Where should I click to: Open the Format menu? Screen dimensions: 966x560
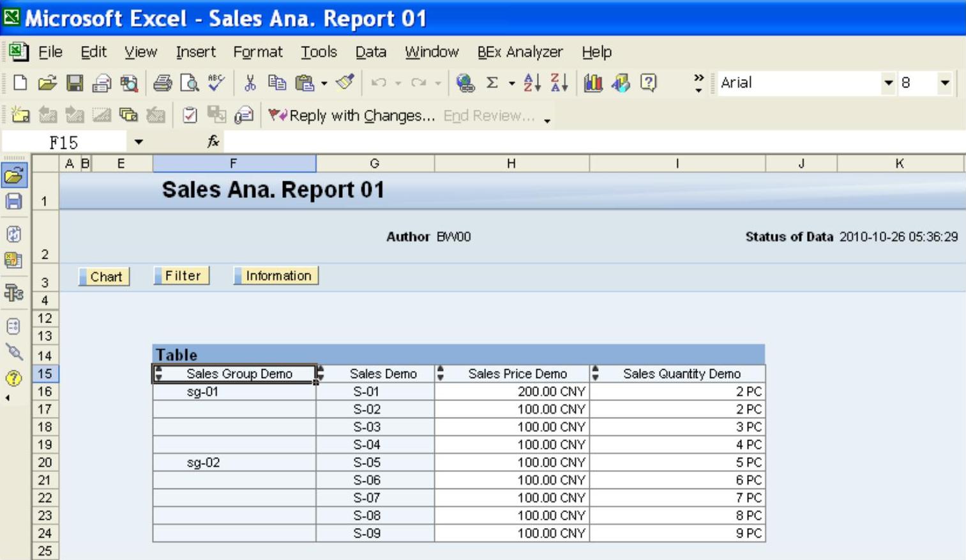257,52
